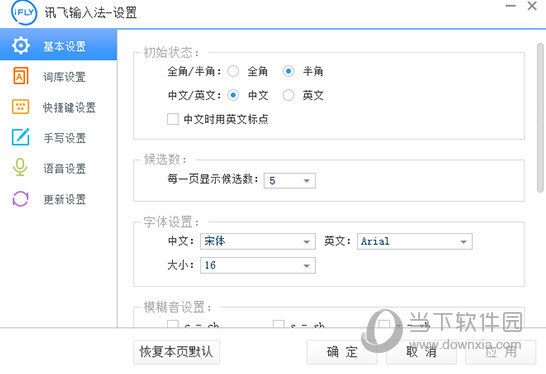
Task: Click the purple update refresh icon
Action: pyautogui.click(x=21, y=199)
